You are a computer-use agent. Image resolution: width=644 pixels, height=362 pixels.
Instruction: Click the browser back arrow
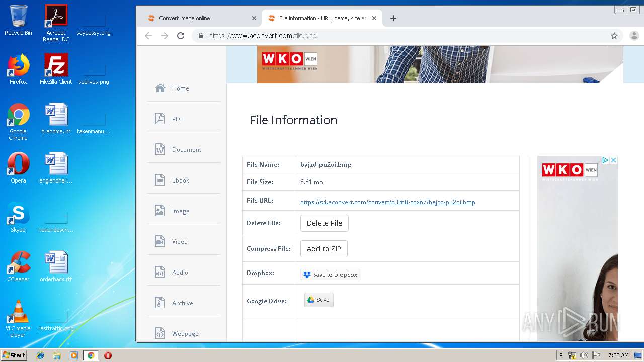click(x=148, y=36)
